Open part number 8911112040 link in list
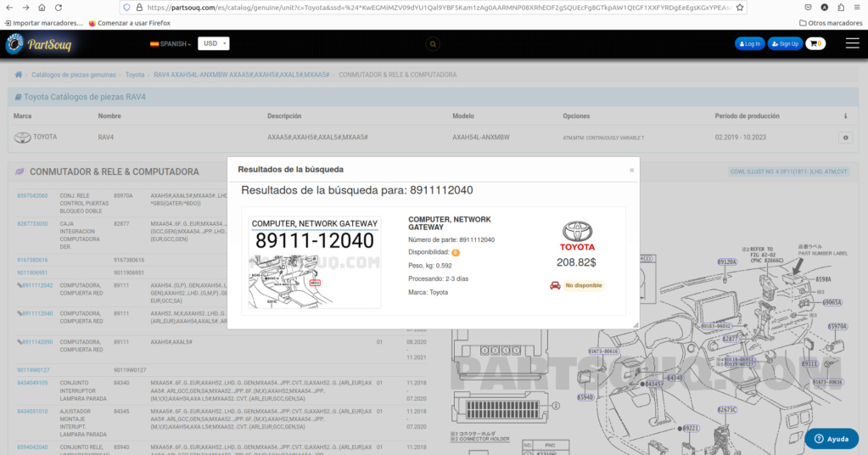The image size is (868, 455). 37,314
